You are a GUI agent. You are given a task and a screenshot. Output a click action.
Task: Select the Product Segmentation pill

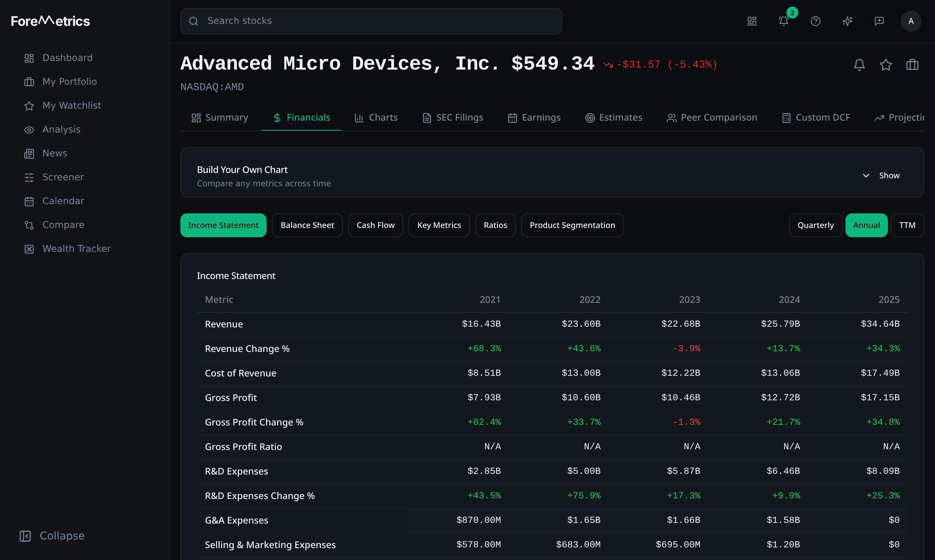tap(572, 225)
